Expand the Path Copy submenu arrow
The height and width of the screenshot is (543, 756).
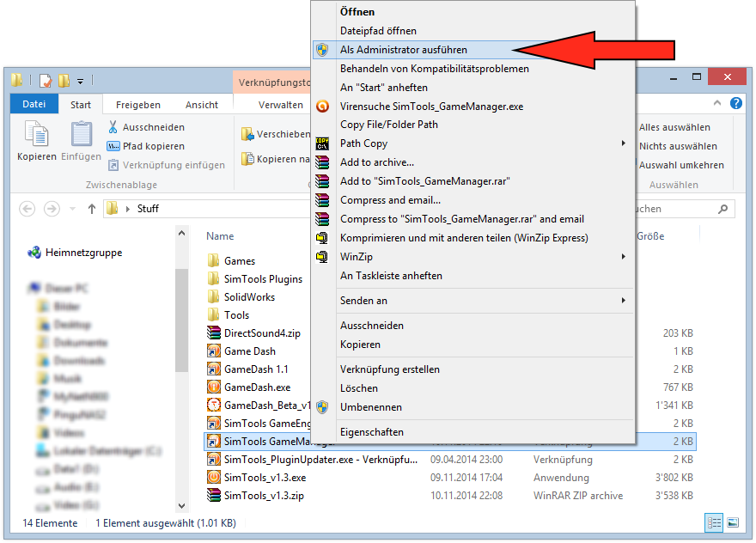(624, 143)
